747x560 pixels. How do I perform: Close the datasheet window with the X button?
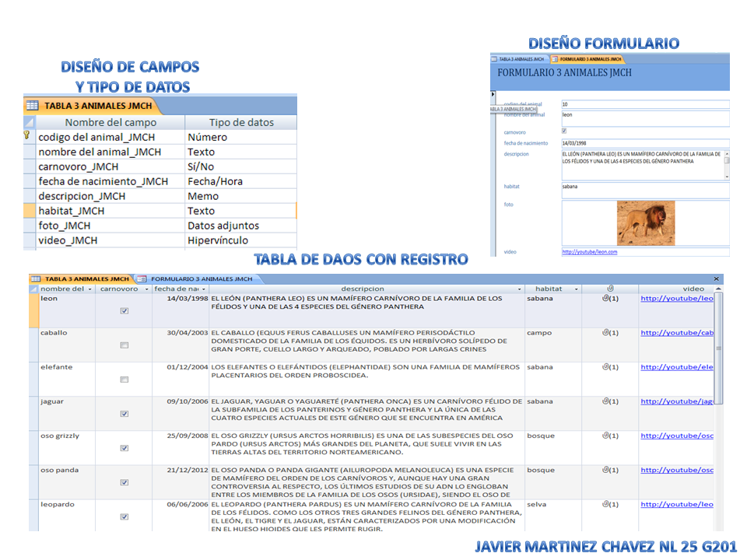(716, 279)
